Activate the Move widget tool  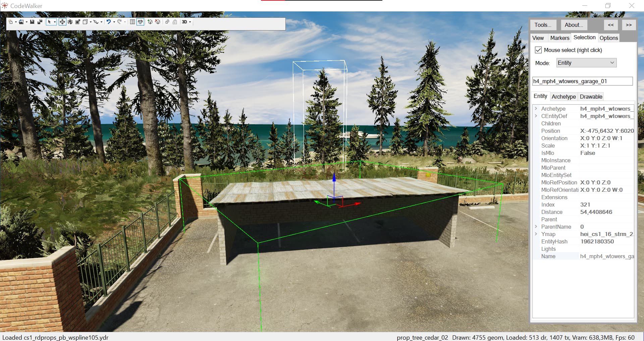[62, 22]
